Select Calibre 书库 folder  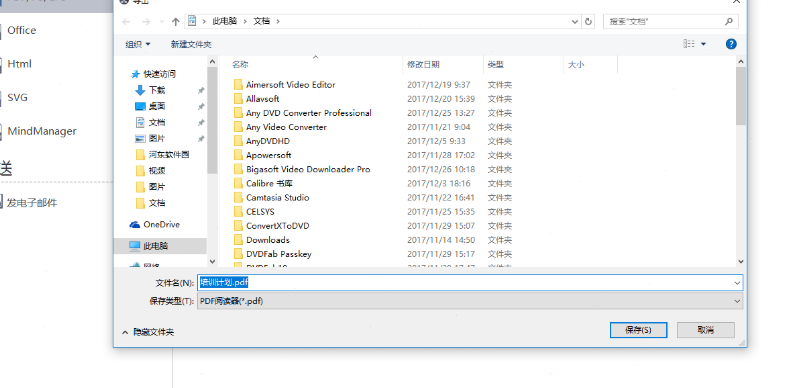pos(269,183)
